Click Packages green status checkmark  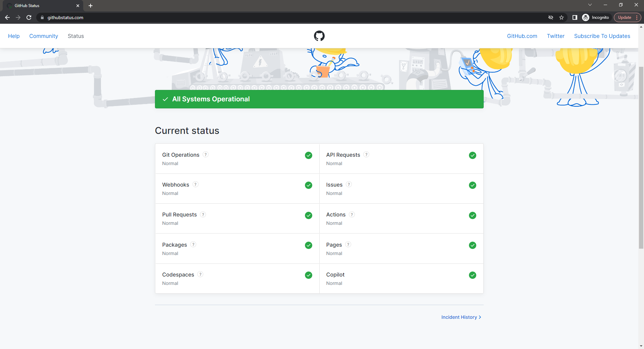point(309,245)
